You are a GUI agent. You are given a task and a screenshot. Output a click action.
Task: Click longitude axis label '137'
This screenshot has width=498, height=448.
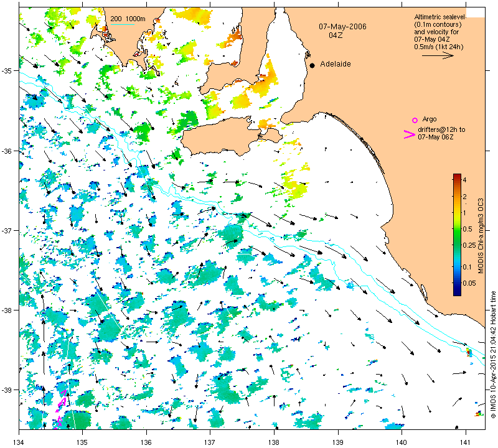pyautogui.click(x=210, y=442)
